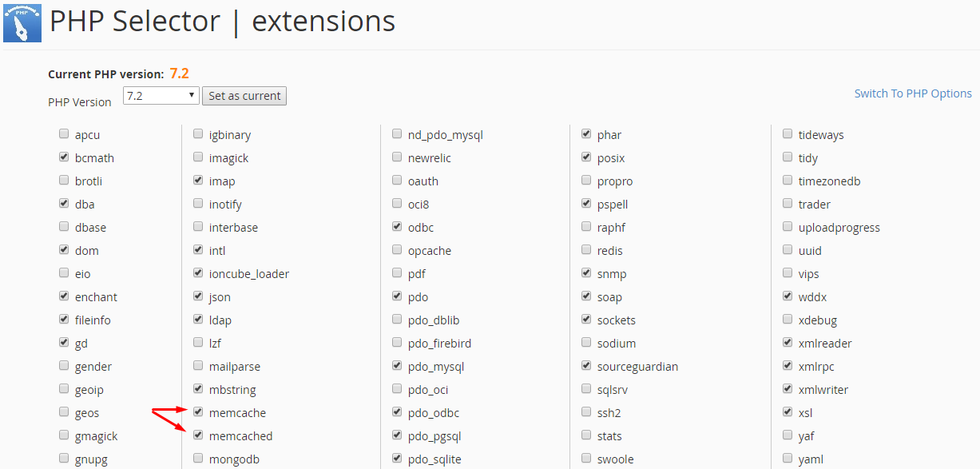Uncheck the sourceguardian extension
The image size is (980, 469).
click(586, 366)
